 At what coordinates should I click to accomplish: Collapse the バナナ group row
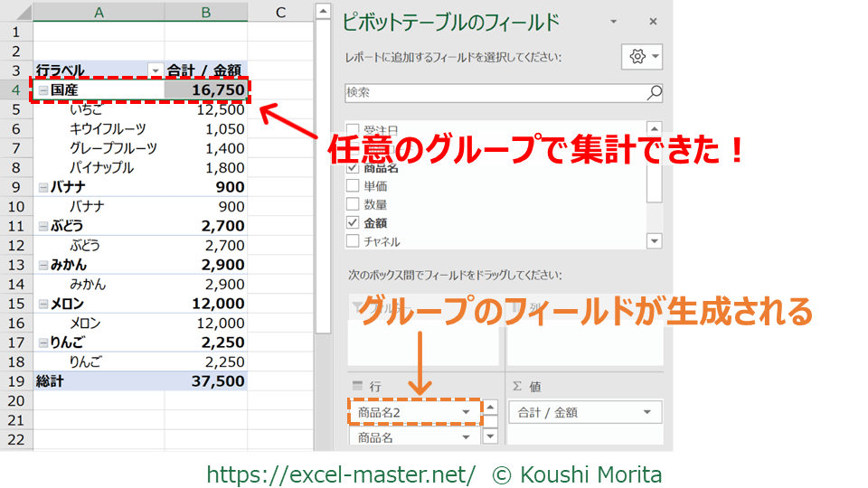coord(42,187)
